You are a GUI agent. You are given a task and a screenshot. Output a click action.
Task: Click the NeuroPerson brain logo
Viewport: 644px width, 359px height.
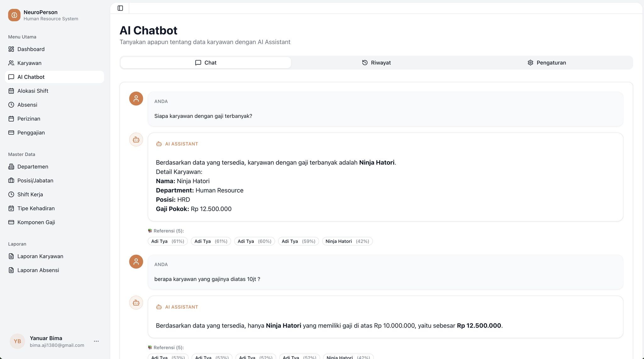[14, 15]
